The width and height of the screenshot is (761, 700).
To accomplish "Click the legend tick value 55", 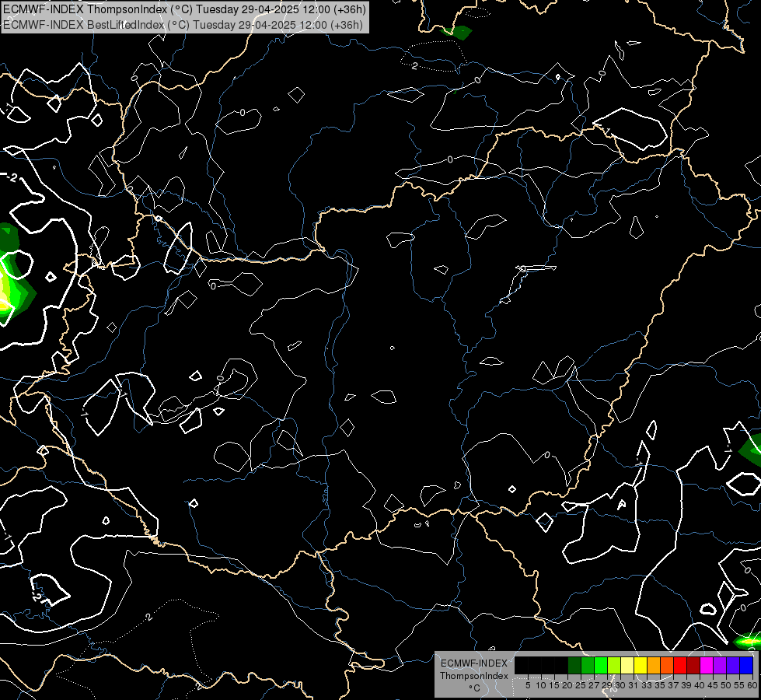I will click(739, 685).
